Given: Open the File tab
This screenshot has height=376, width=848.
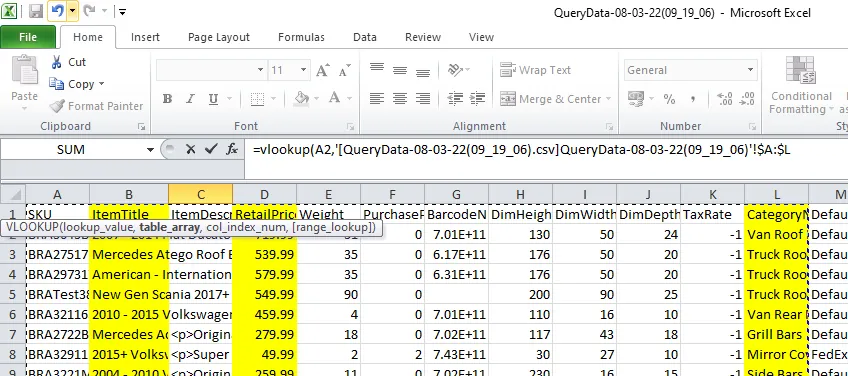Looking at the screenshot, I should [28, 37].
